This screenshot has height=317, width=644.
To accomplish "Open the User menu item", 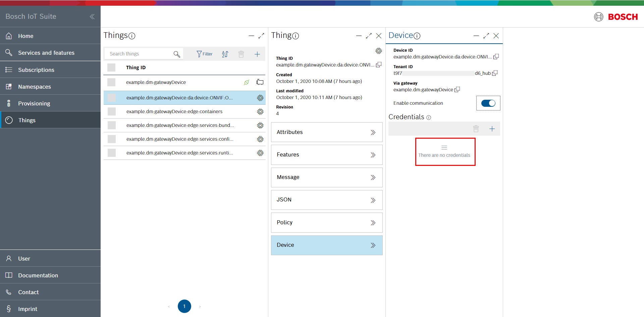I will coord(50,259).
